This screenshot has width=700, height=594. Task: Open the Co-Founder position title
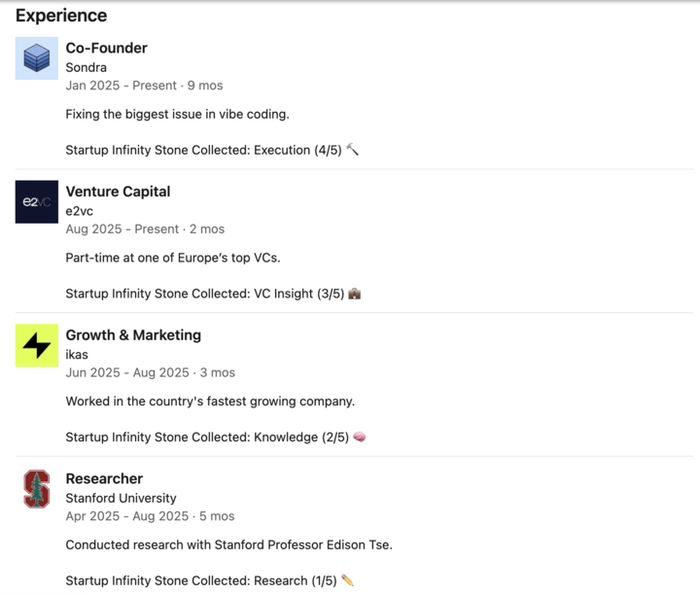coord(106,48)
